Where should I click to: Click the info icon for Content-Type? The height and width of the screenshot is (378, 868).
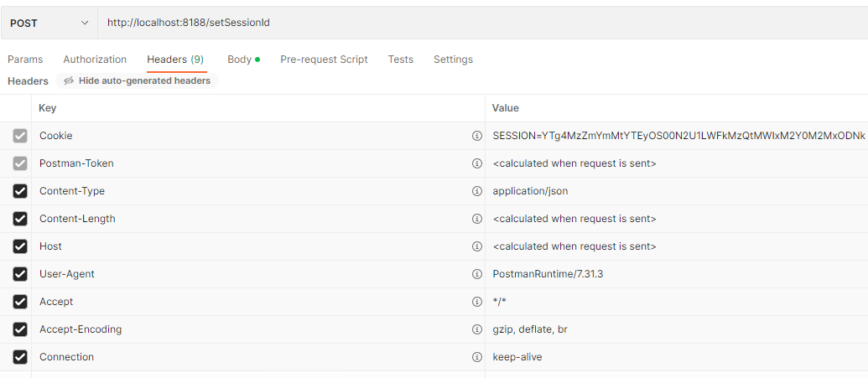pos(477,191)
